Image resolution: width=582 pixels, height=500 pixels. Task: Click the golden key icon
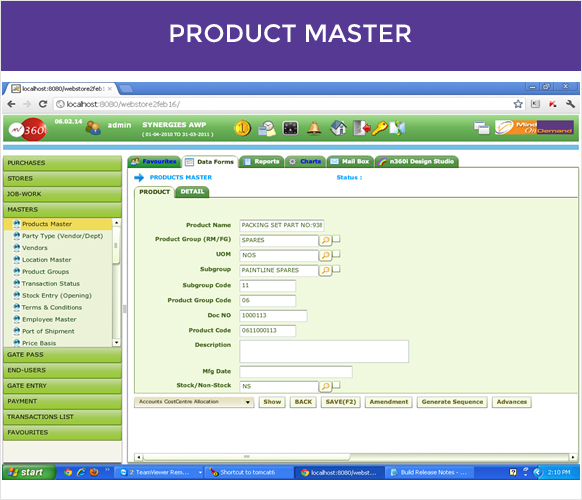pyautogui.click(x=380, y=128)
